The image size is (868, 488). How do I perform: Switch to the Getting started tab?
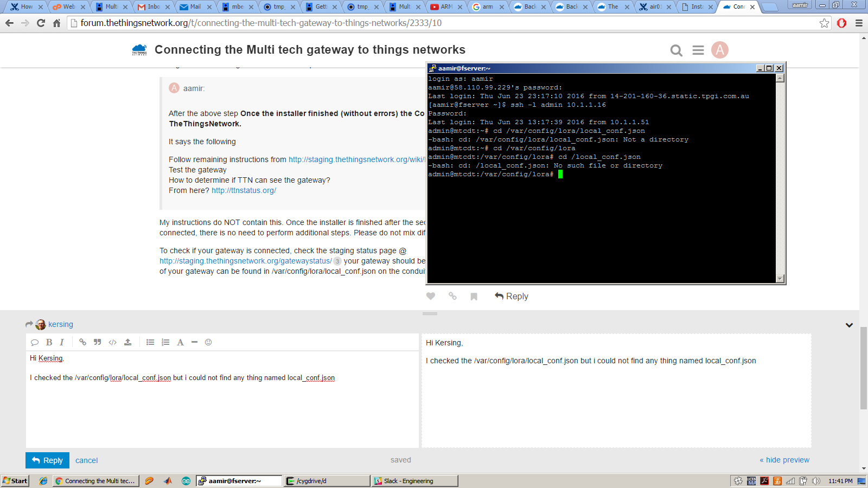click(x=321, y=7)
